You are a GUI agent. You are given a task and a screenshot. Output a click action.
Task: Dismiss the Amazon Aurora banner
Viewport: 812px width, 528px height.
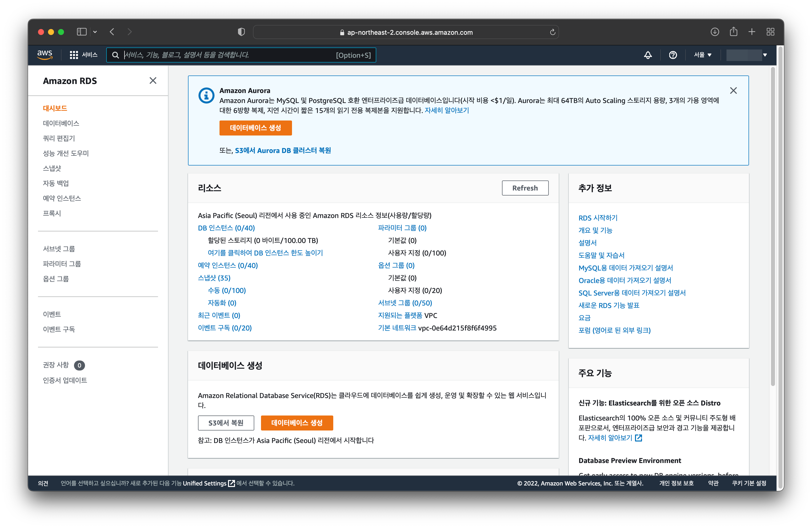click(734, 90)
